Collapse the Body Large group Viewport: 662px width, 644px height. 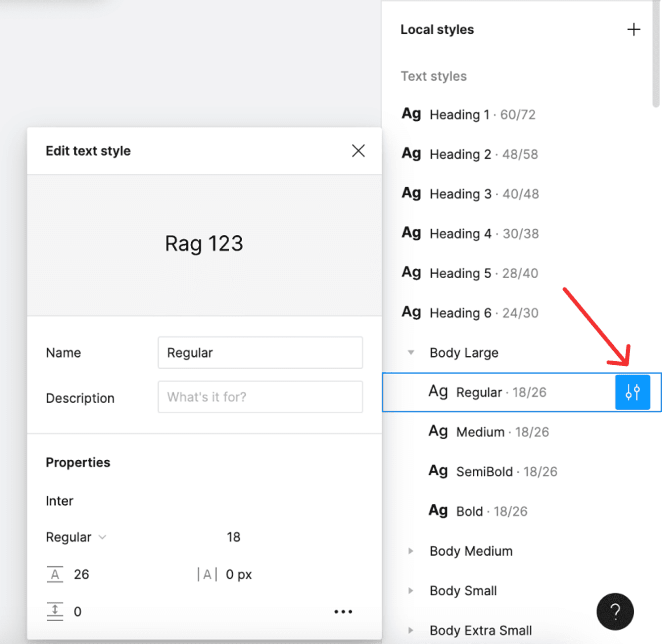[x=411, y=352]
